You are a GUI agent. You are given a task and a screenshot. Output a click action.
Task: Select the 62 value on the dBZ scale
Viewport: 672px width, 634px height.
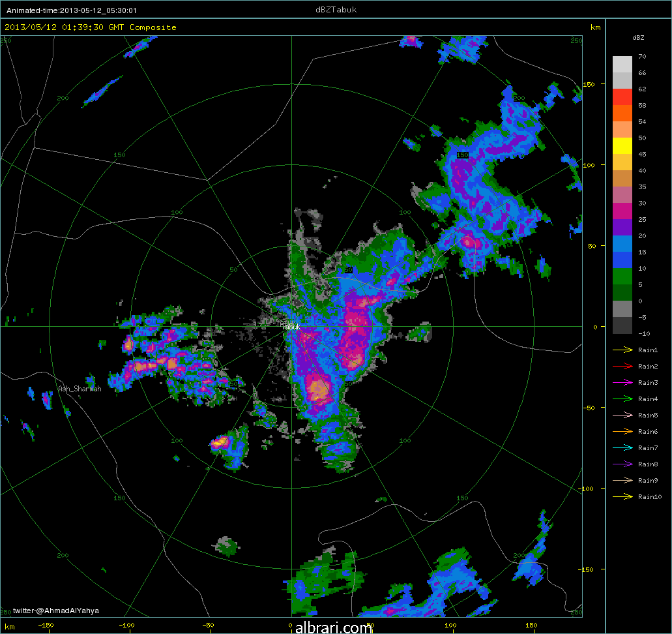click(x=642, y=89)
